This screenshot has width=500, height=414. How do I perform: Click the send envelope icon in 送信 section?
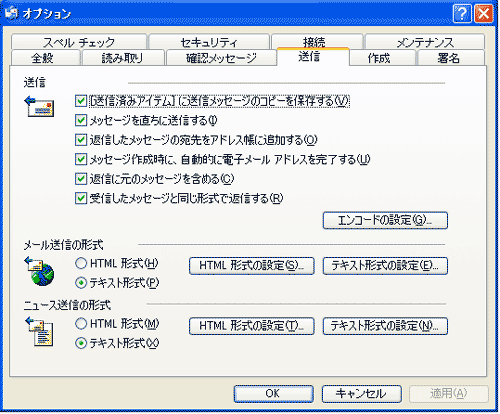(x=39, y=106)
